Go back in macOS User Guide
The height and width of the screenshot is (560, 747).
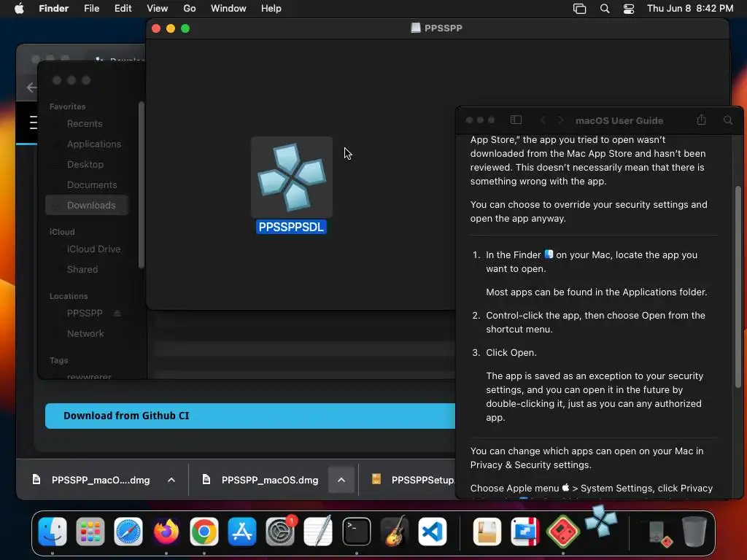click(543, 120)
